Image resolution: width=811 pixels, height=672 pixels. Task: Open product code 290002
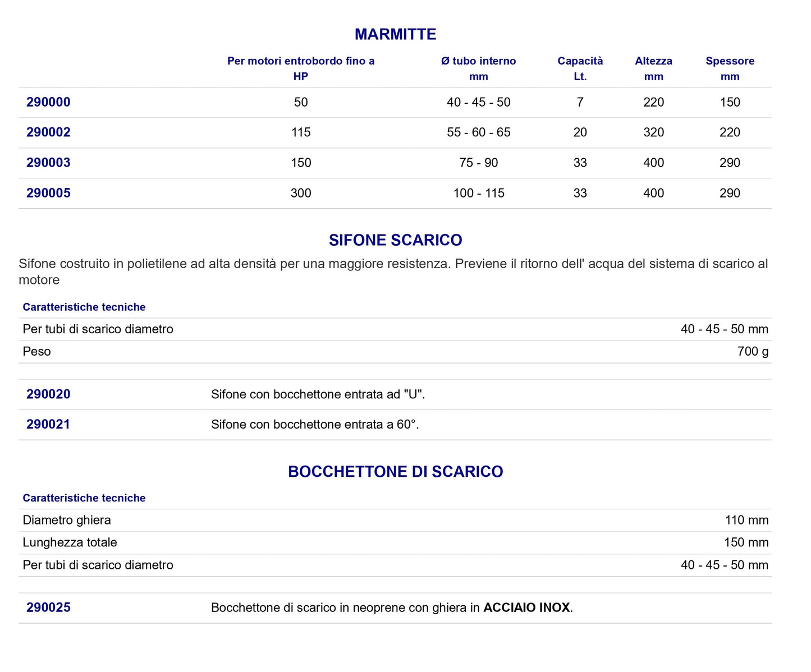48,132
